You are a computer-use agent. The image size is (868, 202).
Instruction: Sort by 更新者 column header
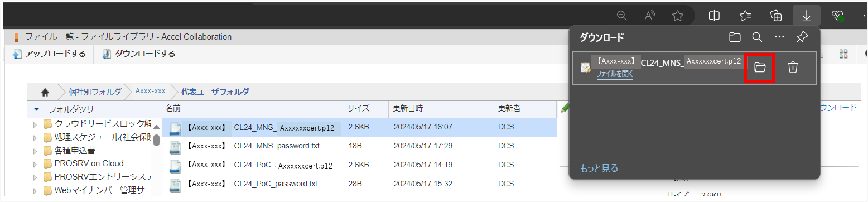point(525,109)
